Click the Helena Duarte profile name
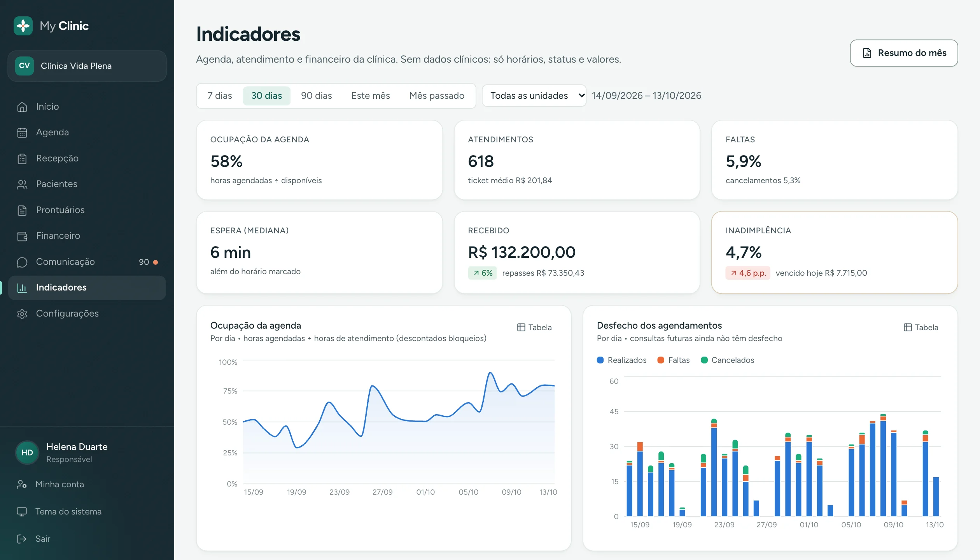The image size is (980, 560). point(77,447)
